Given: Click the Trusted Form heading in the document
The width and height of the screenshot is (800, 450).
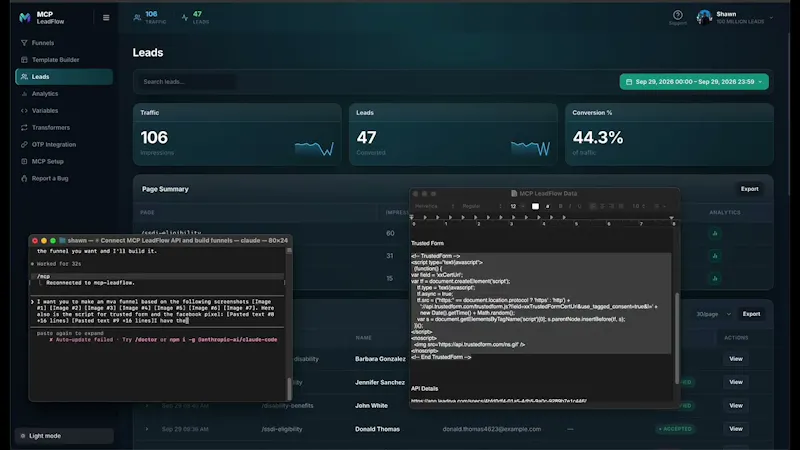Looking at the screenshot, I should (x=427, y=243).
